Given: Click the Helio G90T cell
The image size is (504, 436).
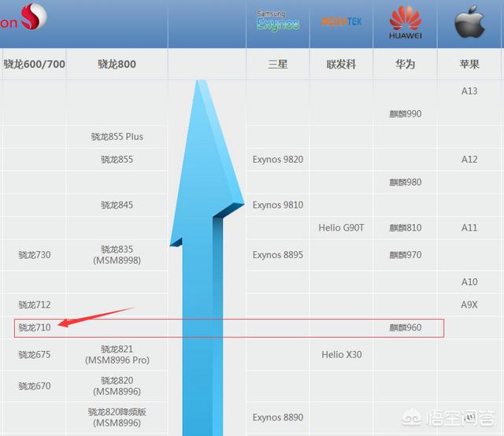Looking at the screenshot, I should click(341, 227).
